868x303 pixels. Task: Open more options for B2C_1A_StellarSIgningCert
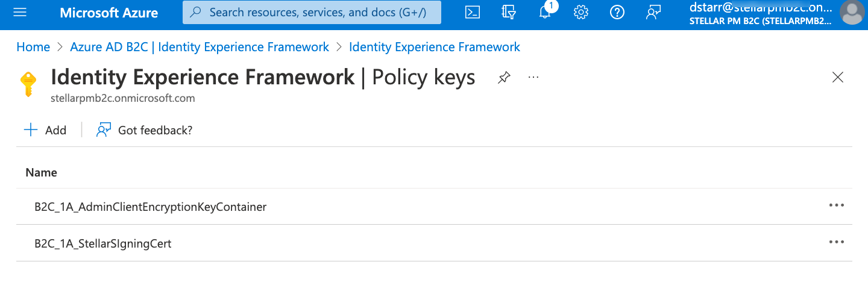pos(836,242)
